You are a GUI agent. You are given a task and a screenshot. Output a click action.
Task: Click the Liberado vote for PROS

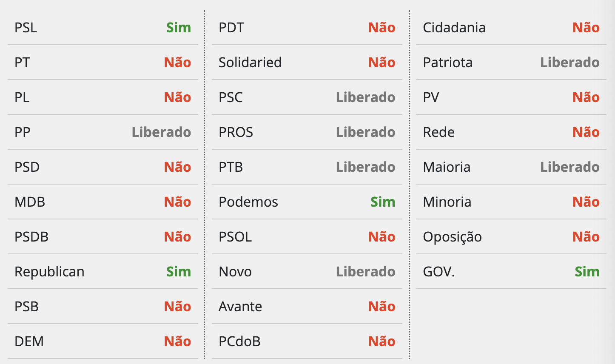[x=365, y=132]
